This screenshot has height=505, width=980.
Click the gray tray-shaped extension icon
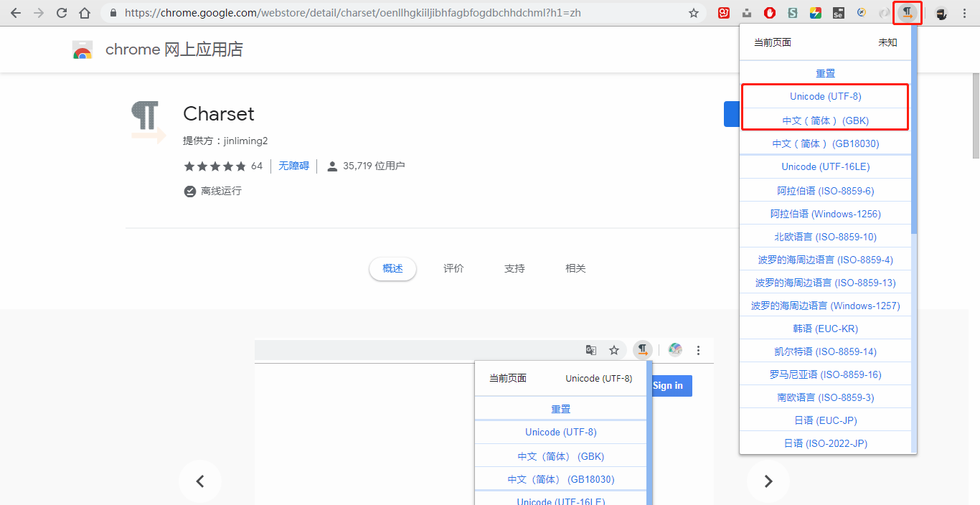tap(747, 13)
